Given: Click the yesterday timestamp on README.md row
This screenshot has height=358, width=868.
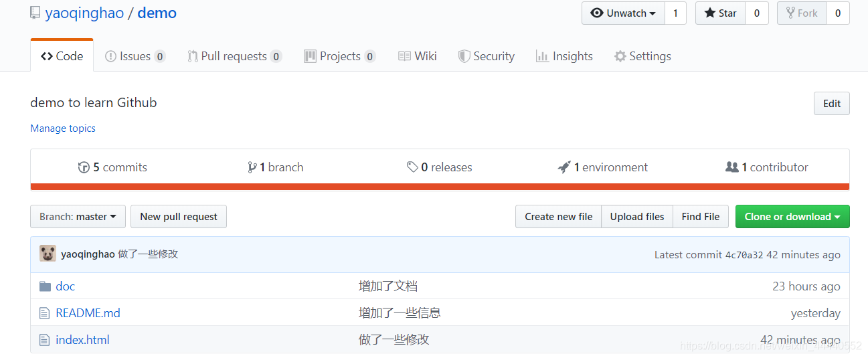Looking at the screenshot, I should [816, 313].
